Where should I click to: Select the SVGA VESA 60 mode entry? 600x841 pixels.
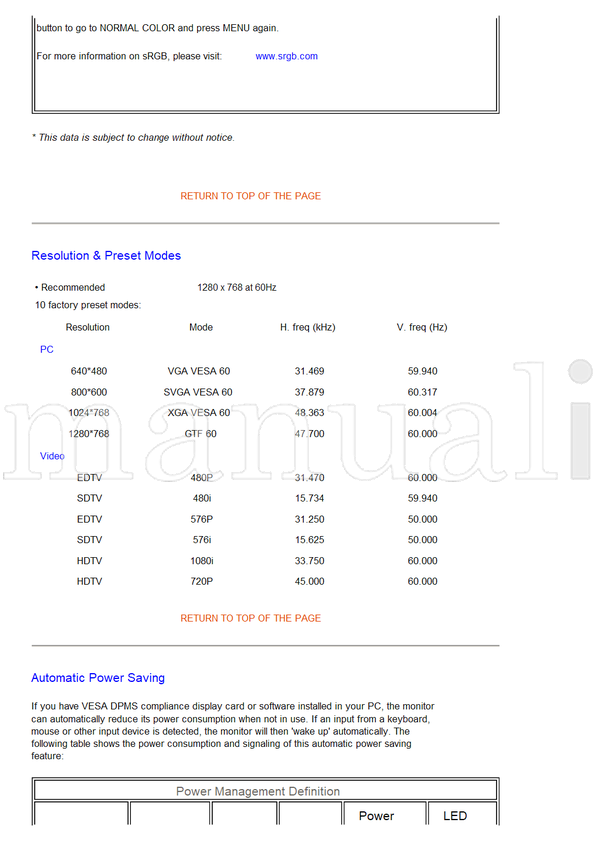198,392
